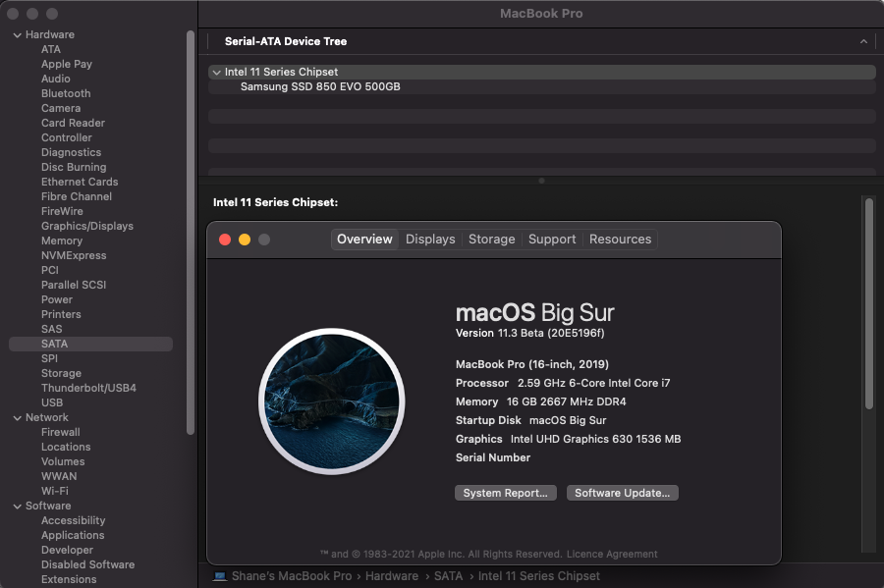Switch to the Overview tab
This screenshot has width=884, height=588.
click(x=364, y=240)
